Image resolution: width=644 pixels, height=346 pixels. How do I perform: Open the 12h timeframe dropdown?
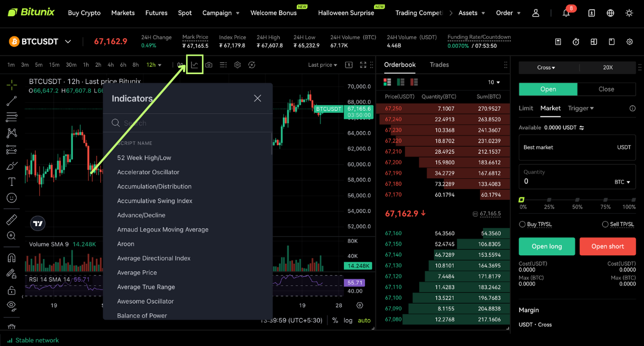click(x=154, y=64)
